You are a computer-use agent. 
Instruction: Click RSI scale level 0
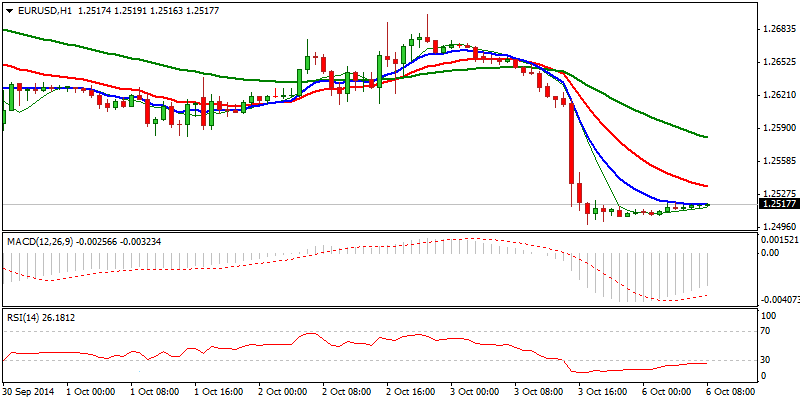[x=764, y=376]
